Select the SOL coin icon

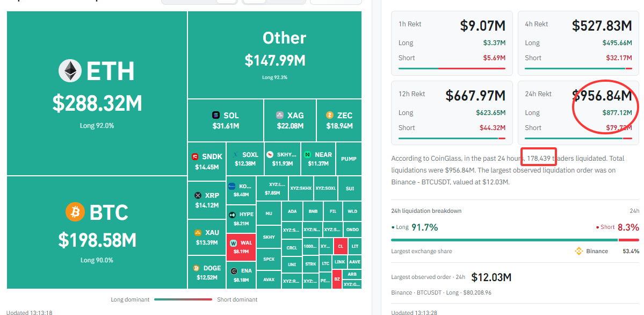[x=216, y=116]
